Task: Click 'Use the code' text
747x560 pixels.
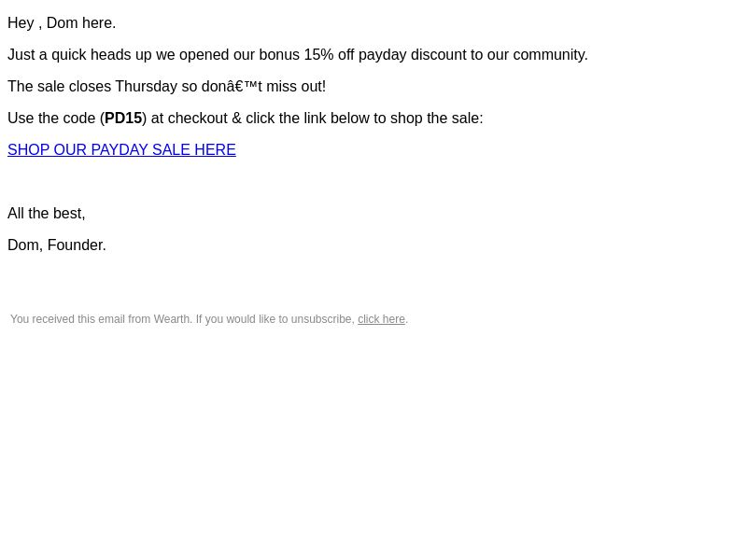Action: [x=51, y=119]
